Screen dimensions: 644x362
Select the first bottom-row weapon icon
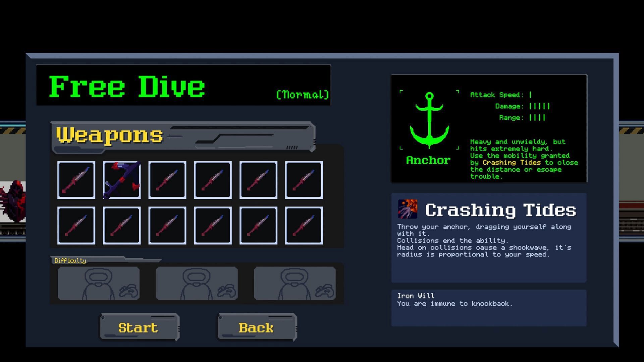coord(76,225)
